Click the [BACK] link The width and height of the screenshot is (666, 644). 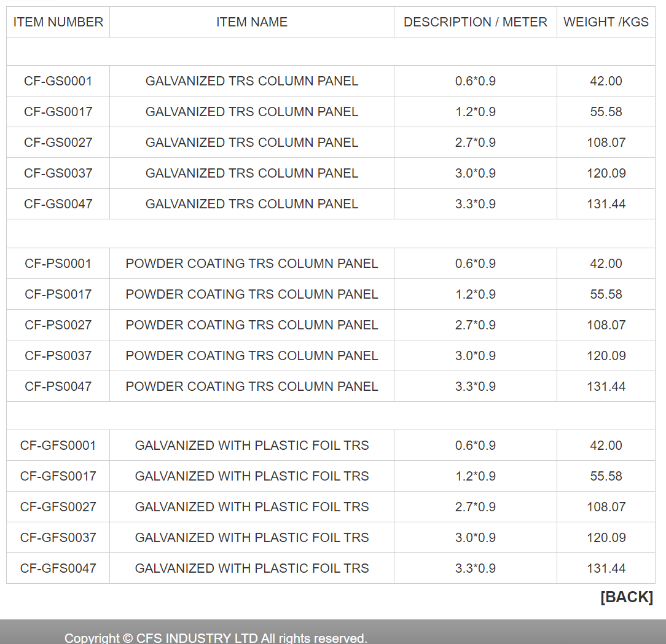[x=626, y=597]
